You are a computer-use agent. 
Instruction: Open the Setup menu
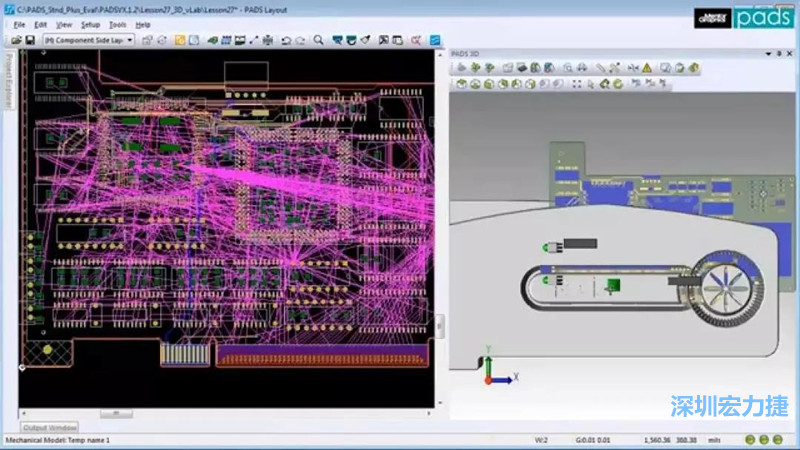[x=90, y=23]
